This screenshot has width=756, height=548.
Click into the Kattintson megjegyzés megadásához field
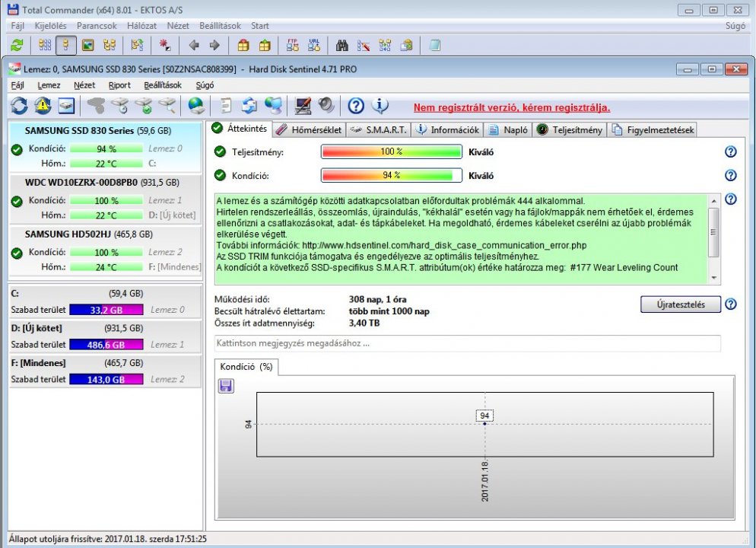tap(467, 343)
